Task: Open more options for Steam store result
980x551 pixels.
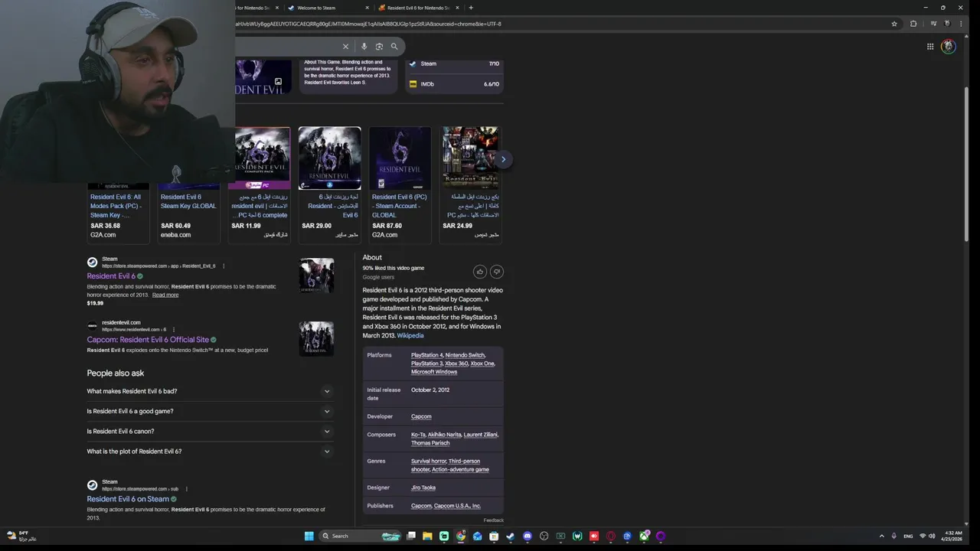Action: click(224, 266)
